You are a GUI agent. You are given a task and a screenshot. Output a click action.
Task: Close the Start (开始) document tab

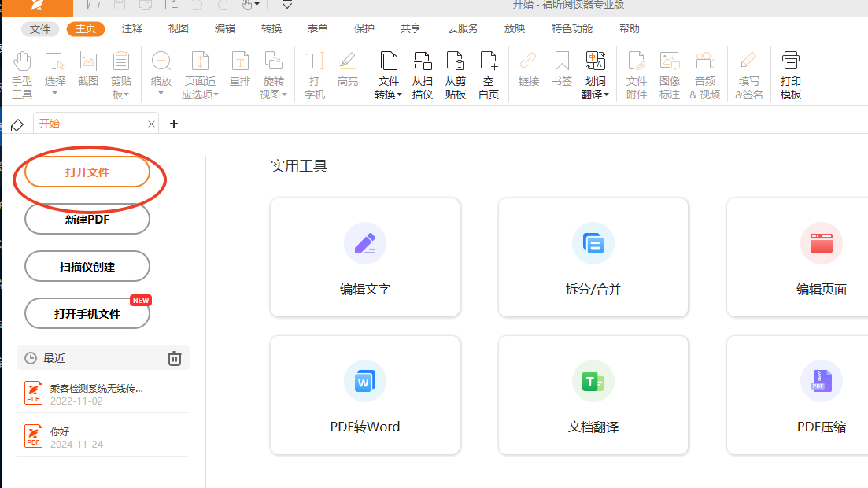(x=151, y=124)
